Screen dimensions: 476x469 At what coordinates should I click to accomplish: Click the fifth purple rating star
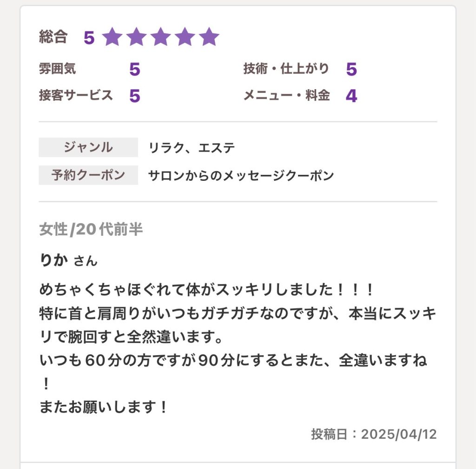pyautogui.click(x=209, y=37)
